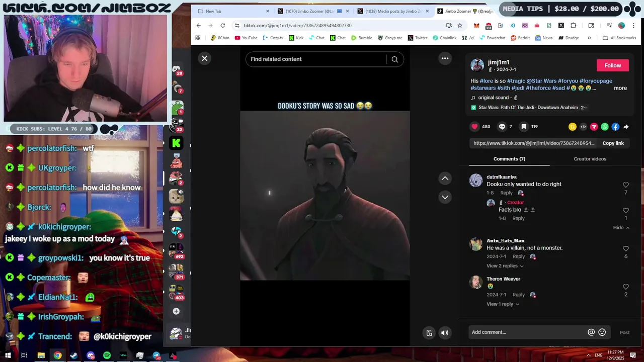Reload the page with refresh icon
Viewport: 644px width, 362px height.
pyautogui.click(x=222, y=26)
